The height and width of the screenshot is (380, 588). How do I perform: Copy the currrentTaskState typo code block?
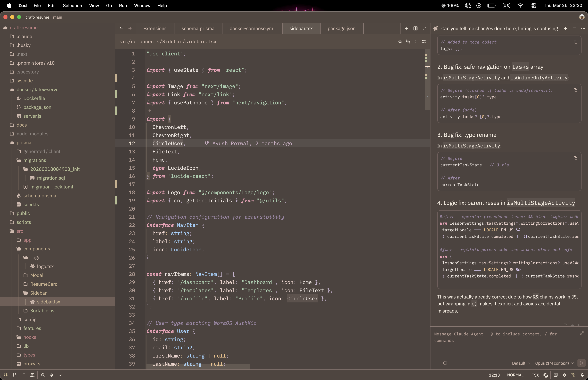tap(575, 158)
